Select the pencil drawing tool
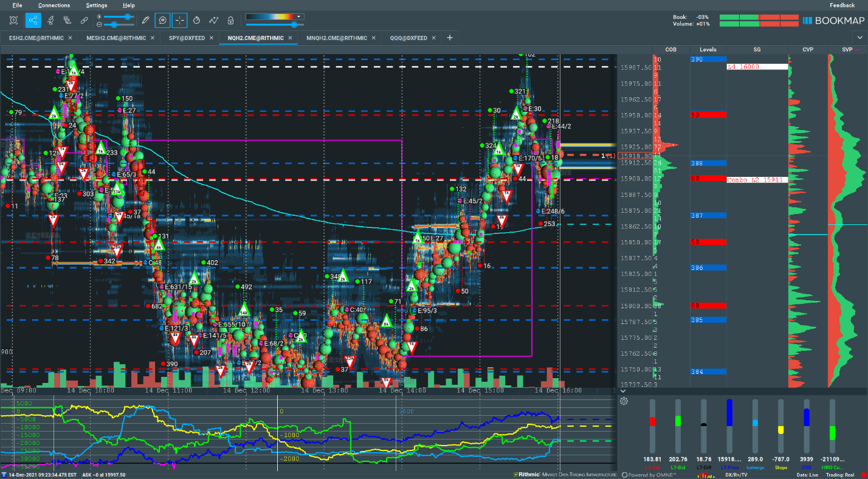The height and width of the screenshot is (479, 868). 145,20
